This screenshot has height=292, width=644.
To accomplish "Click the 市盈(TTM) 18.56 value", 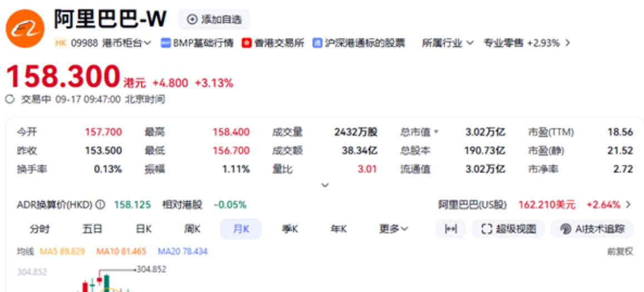I will tap(620, 132).
